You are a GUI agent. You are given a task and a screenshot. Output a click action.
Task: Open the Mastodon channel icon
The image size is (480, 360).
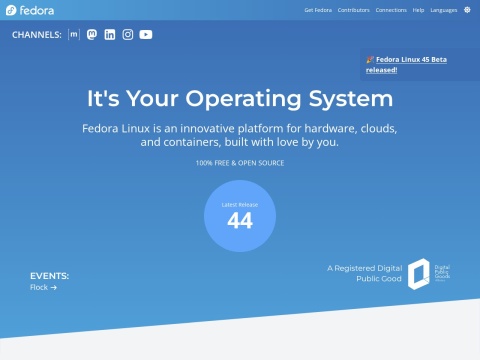92,34
